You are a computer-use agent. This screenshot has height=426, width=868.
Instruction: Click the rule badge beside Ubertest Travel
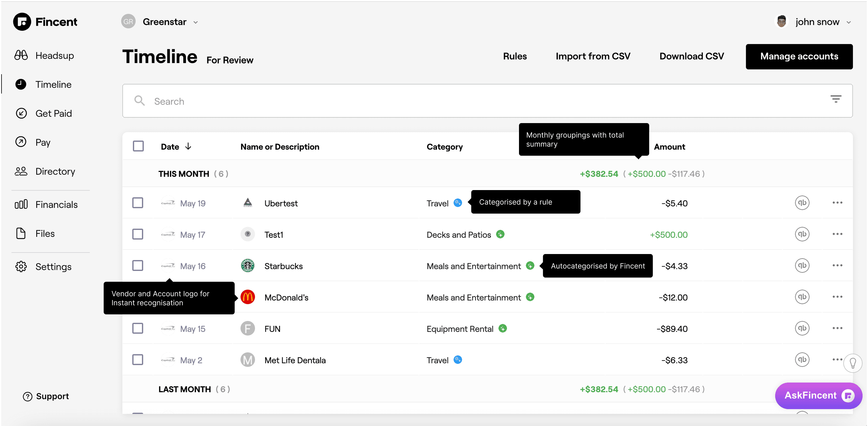[x=458, y=203]
